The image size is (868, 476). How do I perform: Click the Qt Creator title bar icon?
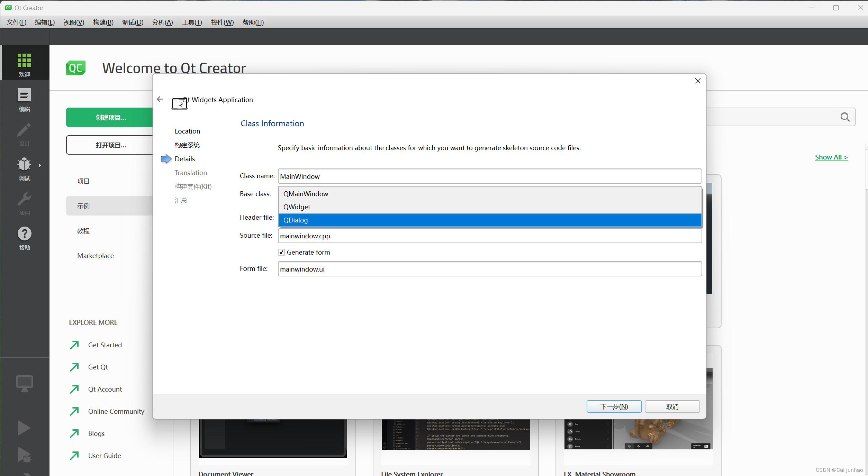click(8, 8)
